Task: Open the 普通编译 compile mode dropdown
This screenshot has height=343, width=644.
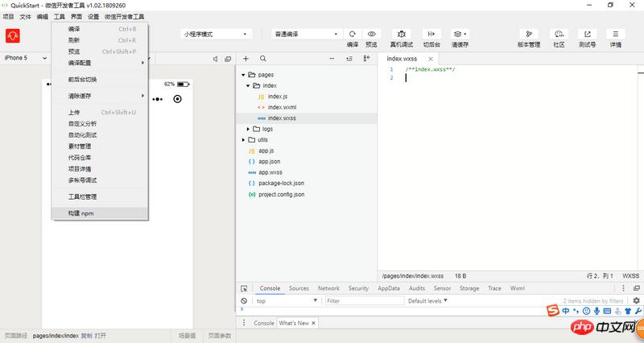Action: coord(306,35)
